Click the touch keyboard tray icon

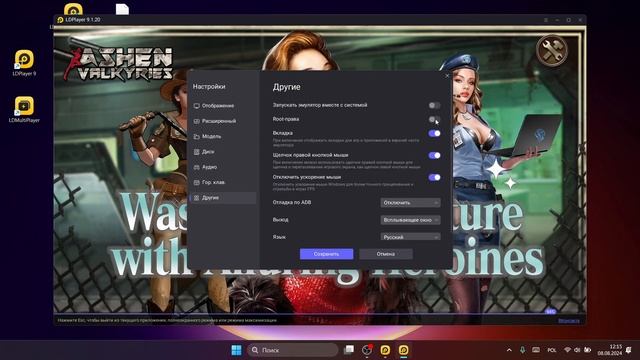tap(536, 350)
